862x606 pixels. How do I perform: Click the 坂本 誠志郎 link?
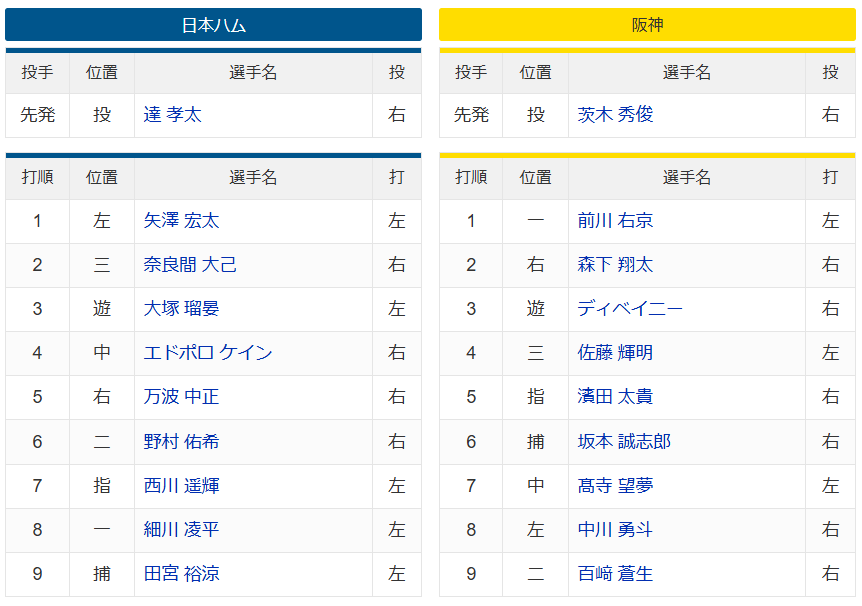click(x=624, y=441)
